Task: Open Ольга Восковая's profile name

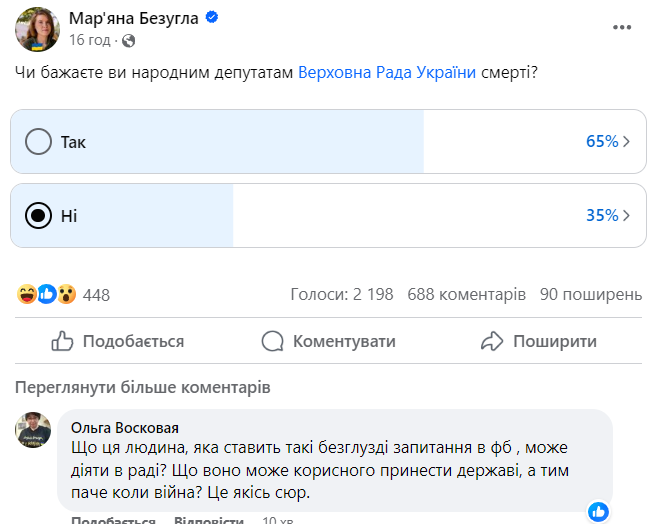Action: [125, 426]
